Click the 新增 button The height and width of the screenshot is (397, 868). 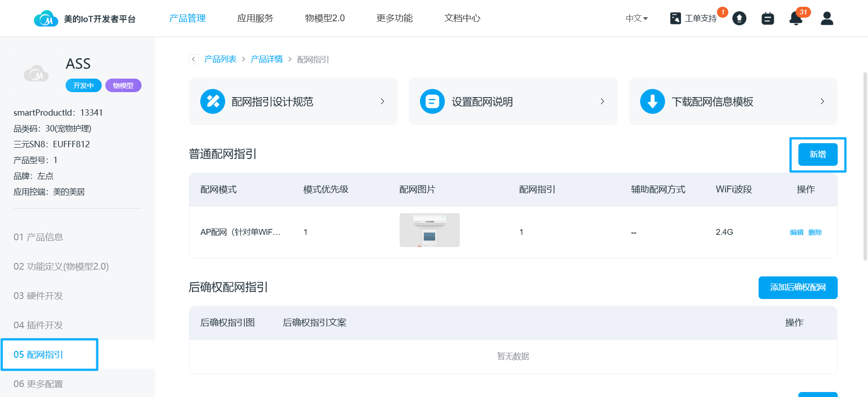pyautogui.click(x=817, y=154)
